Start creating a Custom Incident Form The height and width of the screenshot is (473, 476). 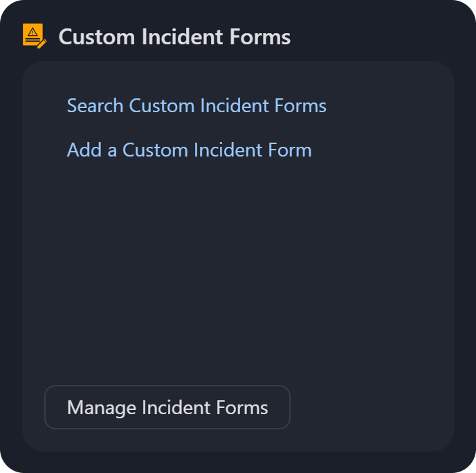(189, 150)
